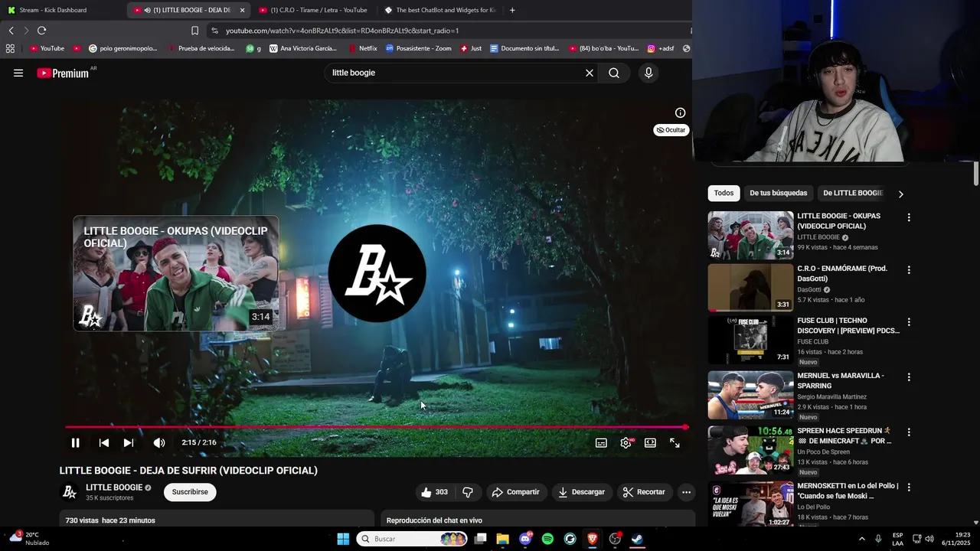Open Spotify from the taskbar
980x551 pixels.
pyautogui.click(x=547, y=539)
